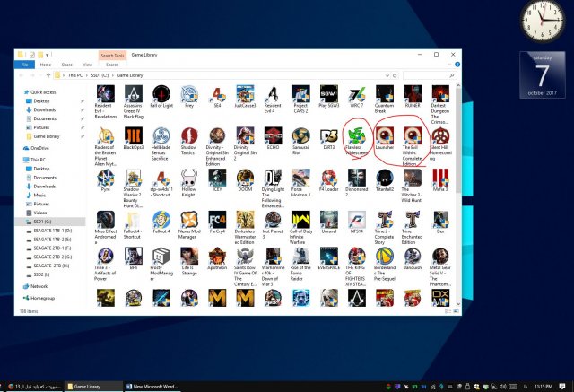
Task: Open the Flawless Widescreen shortcut
Action: point(357,137)
